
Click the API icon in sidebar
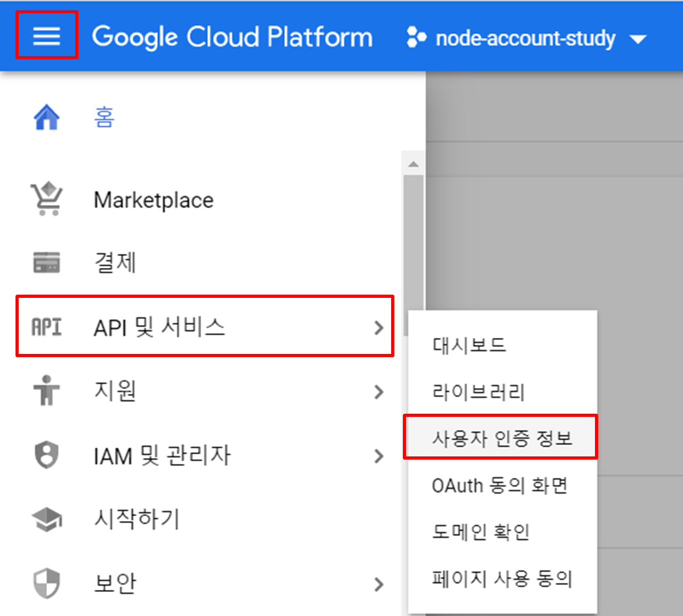(x=46, y=327)
